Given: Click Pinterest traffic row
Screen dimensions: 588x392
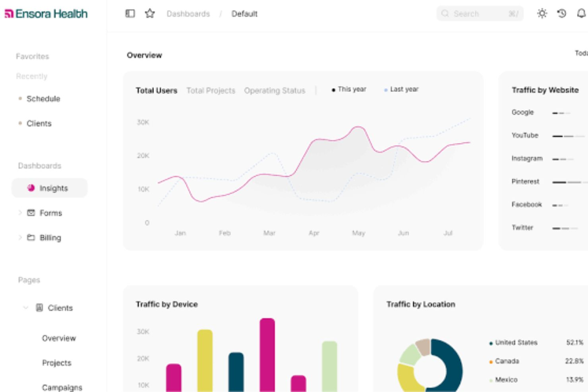Looking at the screenshot, I should (549, 182).
